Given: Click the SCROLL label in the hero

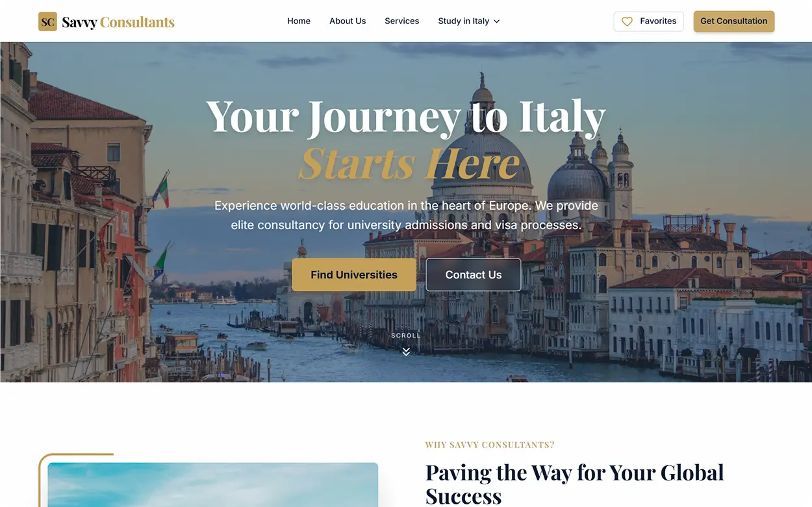Looking at the screenshot, I should click(406, 336).
